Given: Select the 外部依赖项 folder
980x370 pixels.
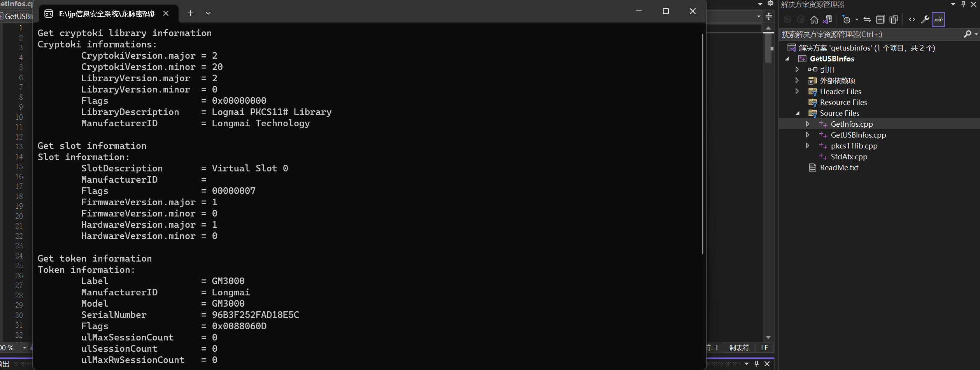Looking at the screenshot, I should [837, 80].
